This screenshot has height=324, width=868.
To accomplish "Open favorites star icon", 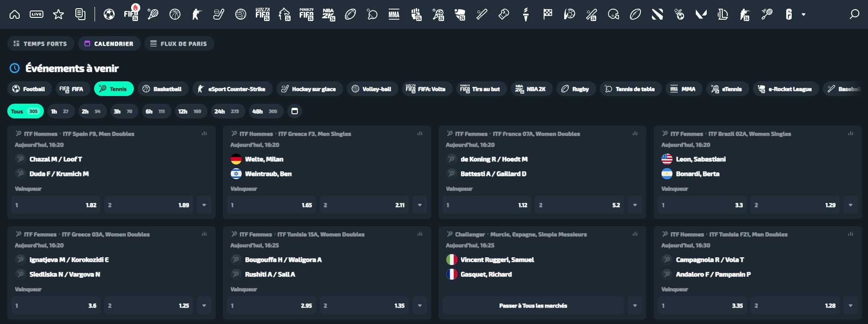I will [x=58, y=14].
